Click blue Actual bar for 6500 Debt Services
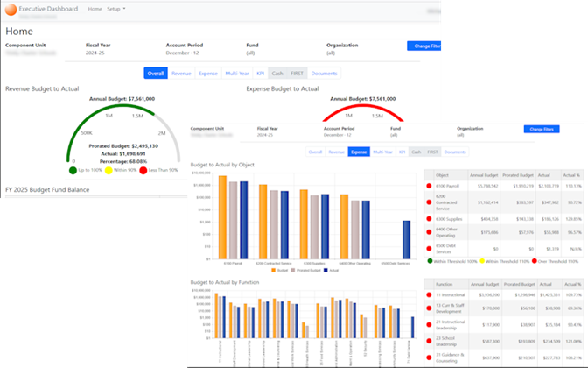Image resolution: width=588 pixels, height=368 pixels. (x=407, y=239)
